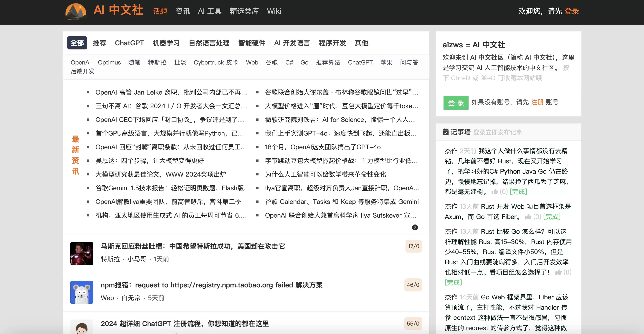Open news 为什么人工智能可以给数学带来革命性变化

click(x=325, y=174)
